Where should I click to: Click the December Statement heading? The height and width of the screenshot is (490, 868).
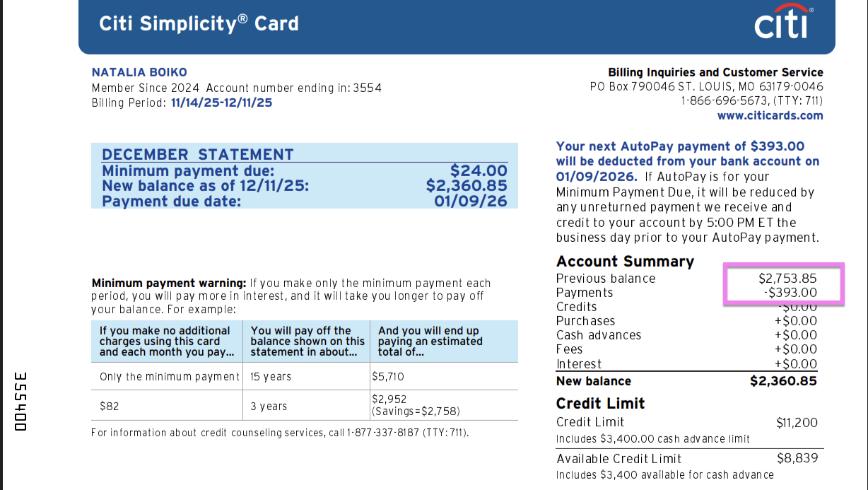pyautogui.click(x=197, y=155)
